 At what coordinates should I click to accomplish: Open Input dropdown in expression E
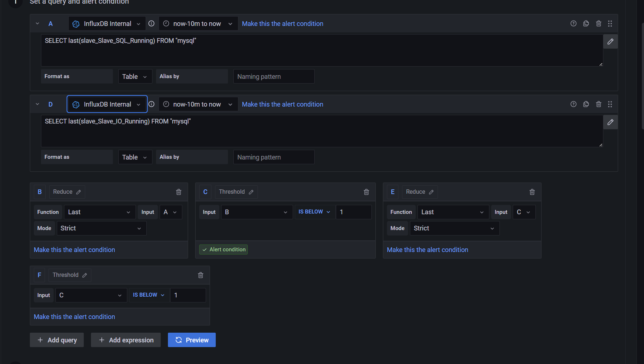pyautogui.click(x=524, y=212)
